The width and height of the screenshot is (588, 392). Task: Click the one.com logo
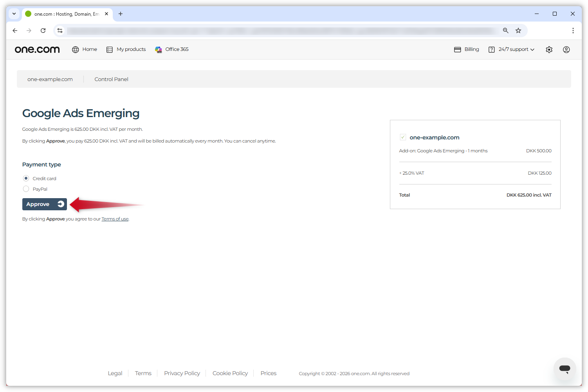(x=37, y=49)
